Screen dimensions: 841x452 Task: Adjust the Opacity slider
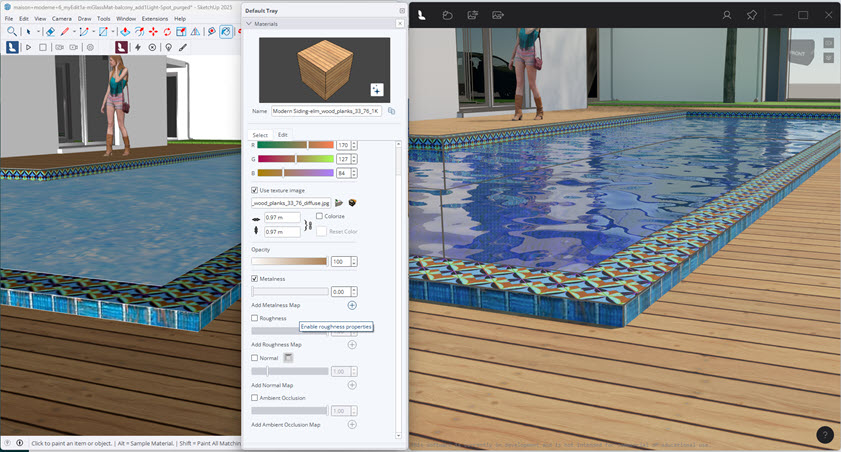pyautogui.click(x=289, y=261)
